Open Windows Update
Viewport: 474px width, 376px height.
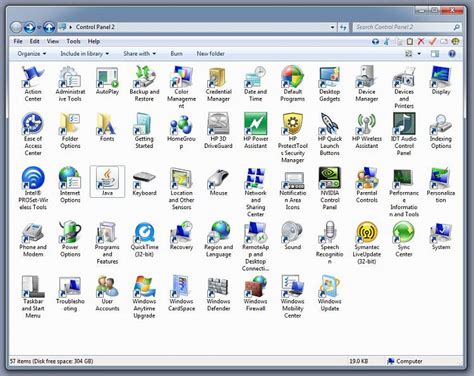[329, 293]
